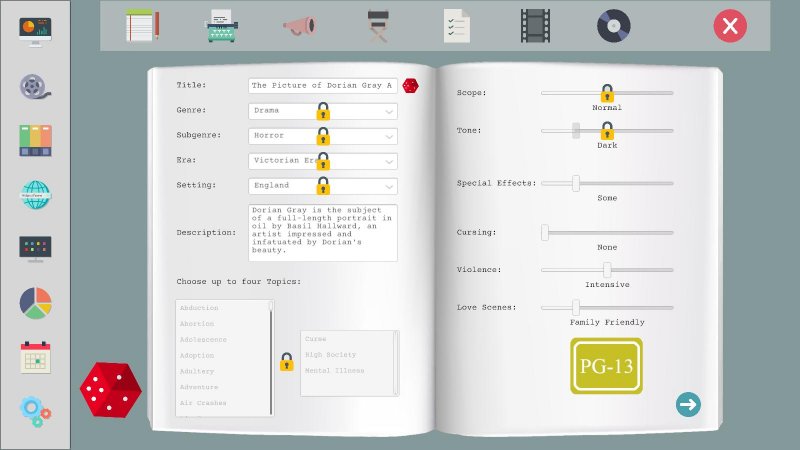Select Adultery in the topics list

(x=197, y=371)
